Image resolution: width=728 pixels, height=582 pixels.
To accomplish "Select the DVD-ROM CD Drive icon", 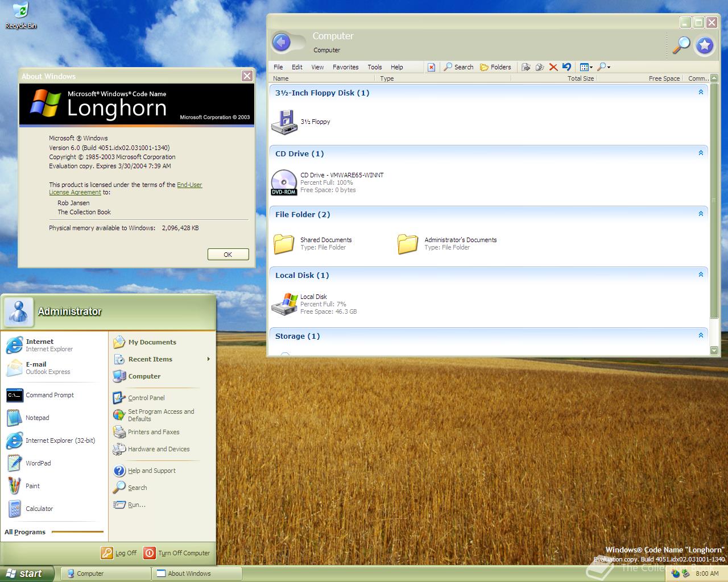I will click(x=284, y=182).
